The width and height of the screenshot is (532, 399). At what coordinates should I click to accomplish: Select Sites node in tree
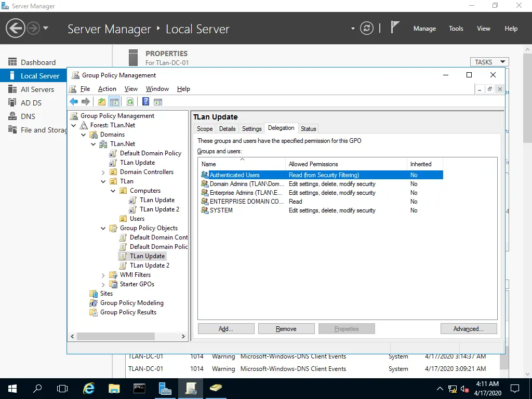[106, 294]
